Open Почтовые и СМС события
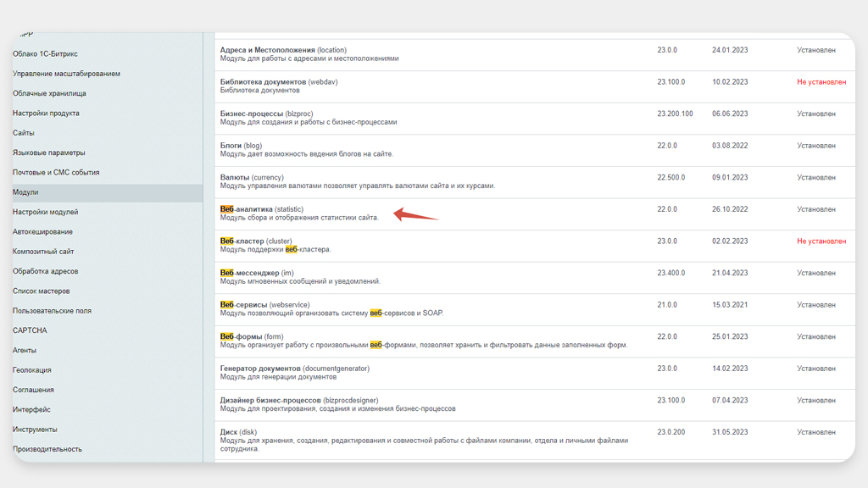 (x=56, y=173)
